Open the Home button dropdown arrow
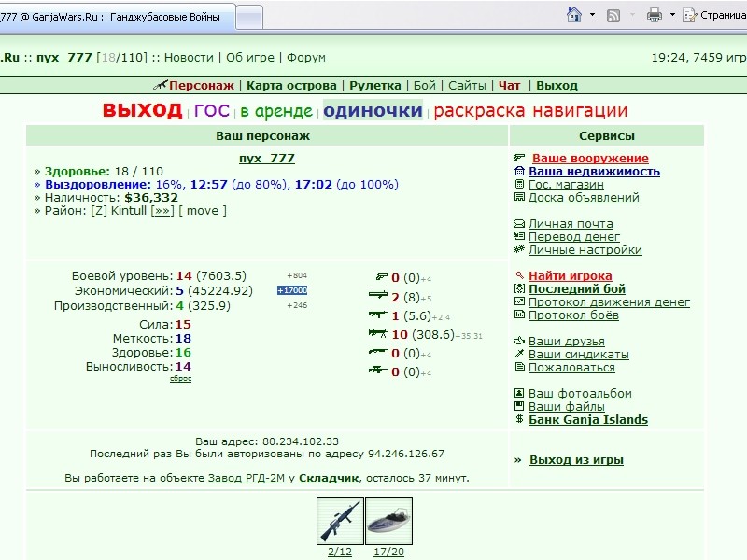Viewport: 747px width, 560px height. coord(592,15)
